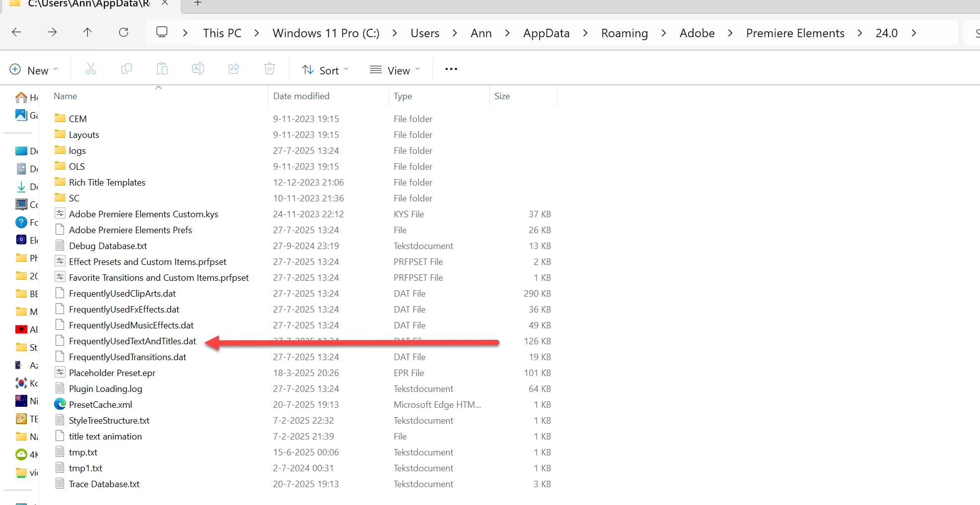This screenshot has height=505, width=980.
Task: Open the New item dropdown
Action: (x=34, y=70)
